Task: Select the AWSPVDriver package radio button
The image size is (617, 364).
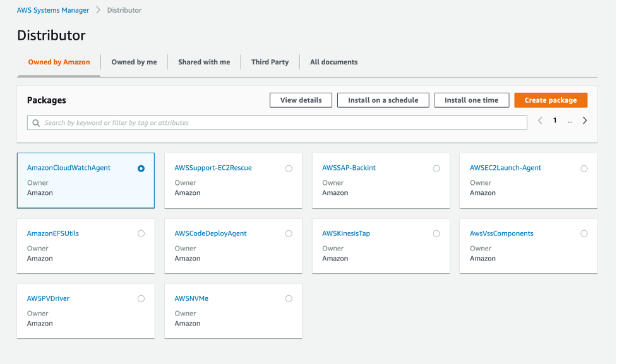Action: (x=141, y=298)
